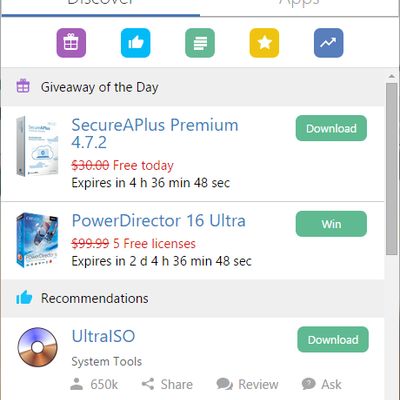Click the Review speech bubble icon
Image resolution: width=400 pixels, height=400 pixels.
pos(225,384)
